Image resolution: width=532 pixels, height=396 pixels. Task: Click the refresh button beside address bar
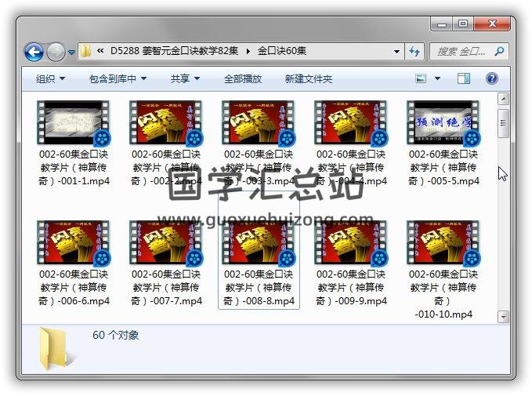point(415,52)
